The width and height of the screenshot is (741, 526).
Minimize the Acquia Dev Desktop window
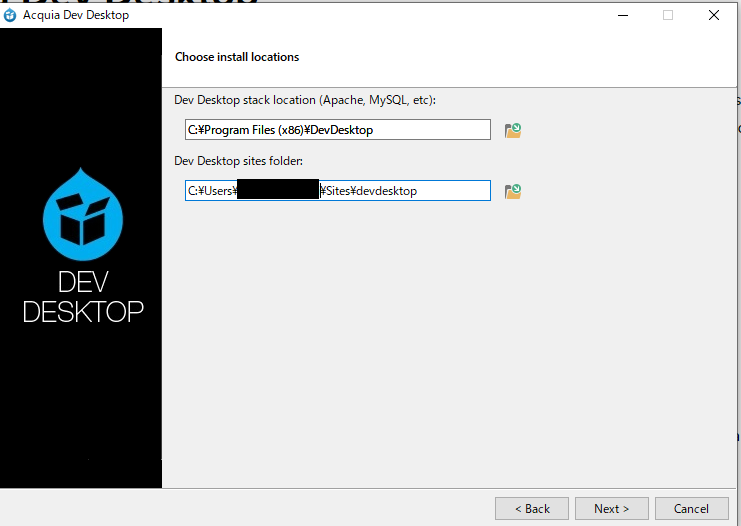point(623,15)
